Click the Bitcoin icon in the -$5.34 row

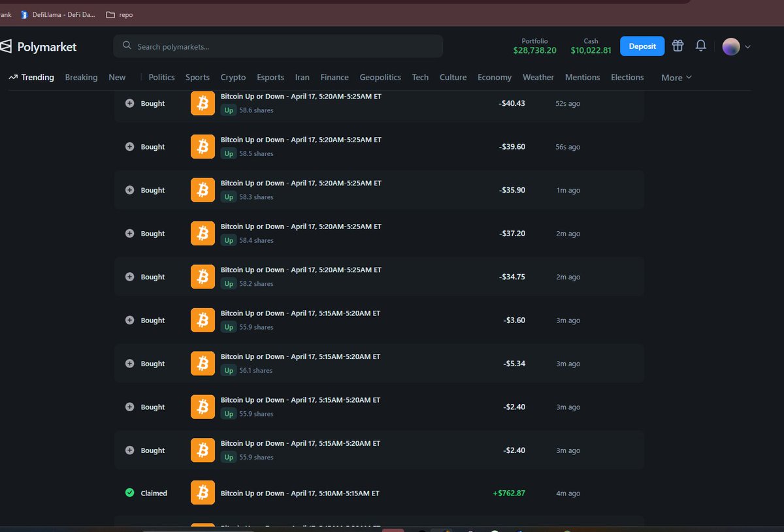203,364
